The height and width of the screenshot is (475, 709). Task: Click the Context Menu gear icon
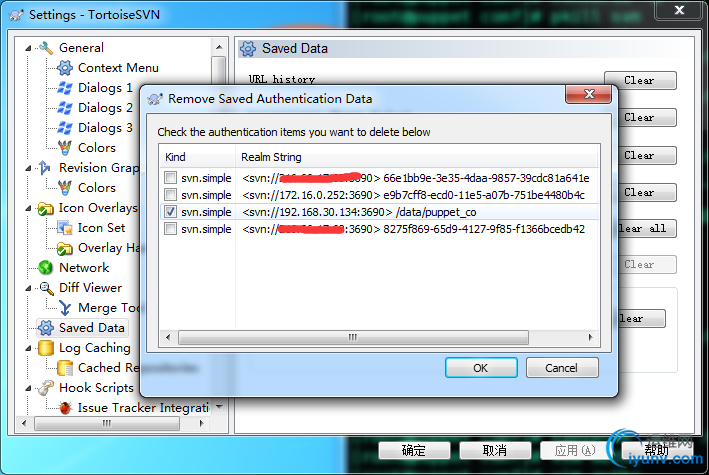pyautogui.click(x=65, y=68)
